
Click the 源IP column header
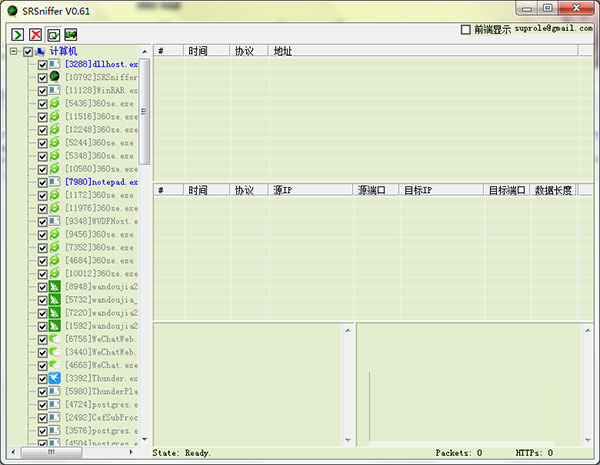pyautogui.click(x=310, y=190)
